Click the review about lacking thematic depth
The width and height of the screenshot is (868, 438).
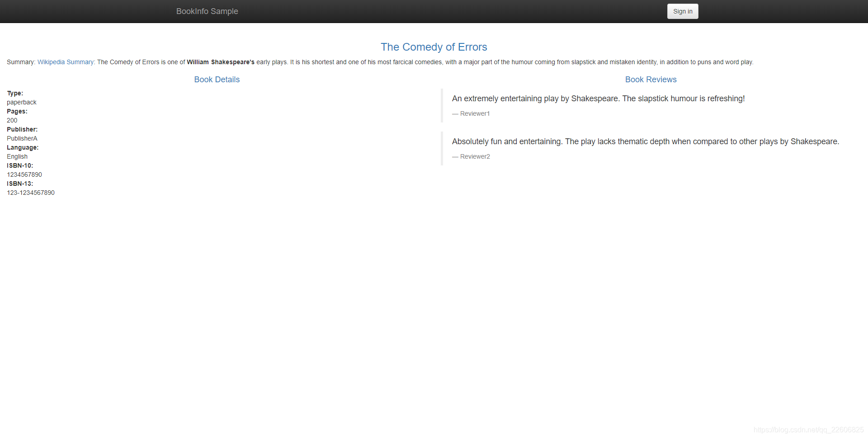646,141
